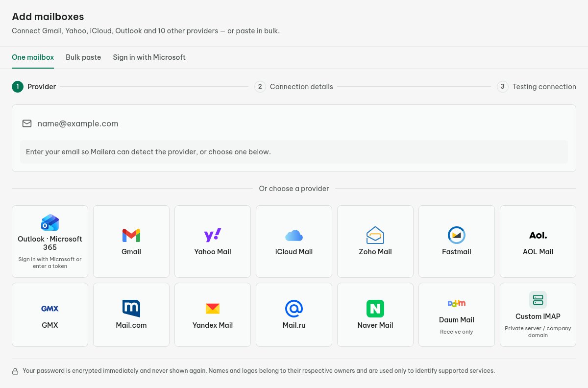Click the Mail.ru at-sign icon
The width and height of the screenshot is (588, 388).
point(294,309)
